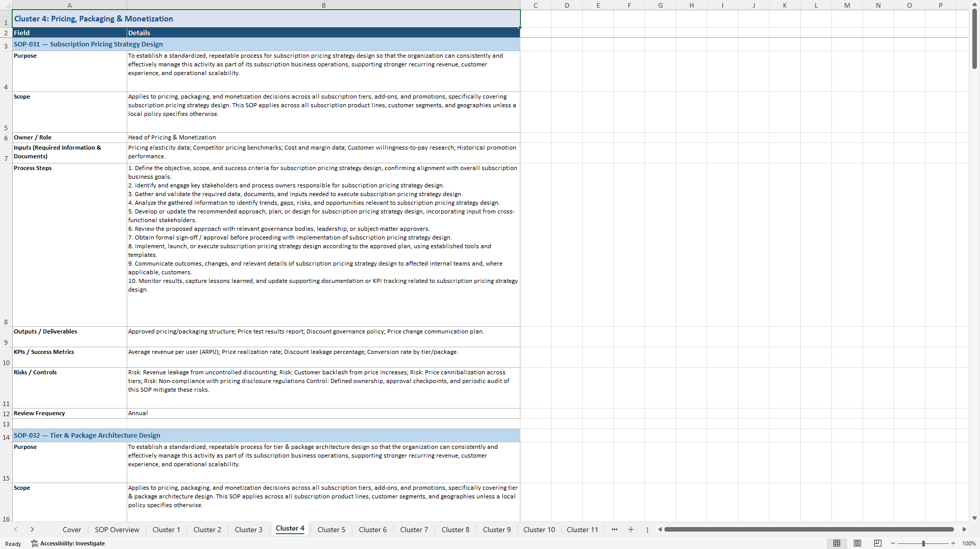Switch to Cluster 10 sheet
The image size is (980, 549).
[x=539, y=530]
